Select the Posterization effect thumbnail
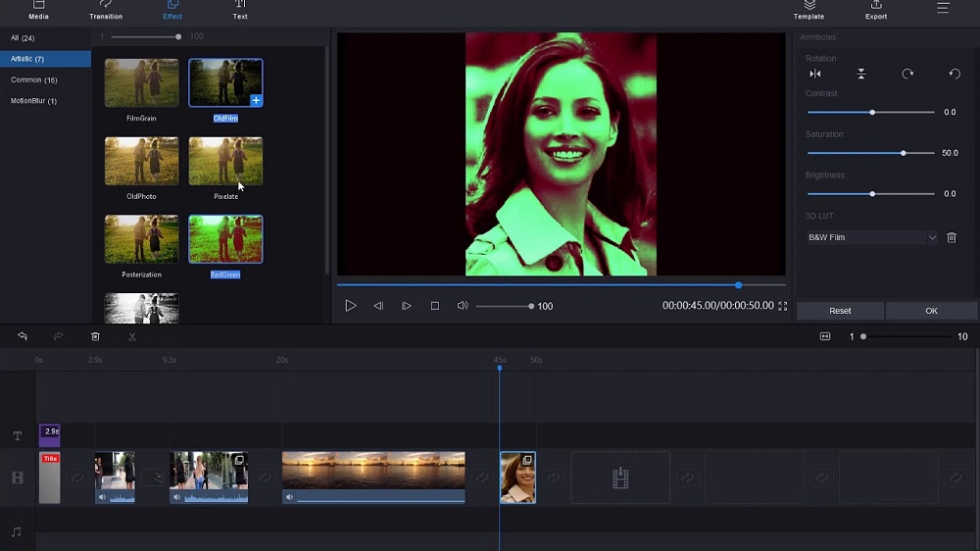The height and width of the screenshot is (551, 980). [x=142, y=239]
